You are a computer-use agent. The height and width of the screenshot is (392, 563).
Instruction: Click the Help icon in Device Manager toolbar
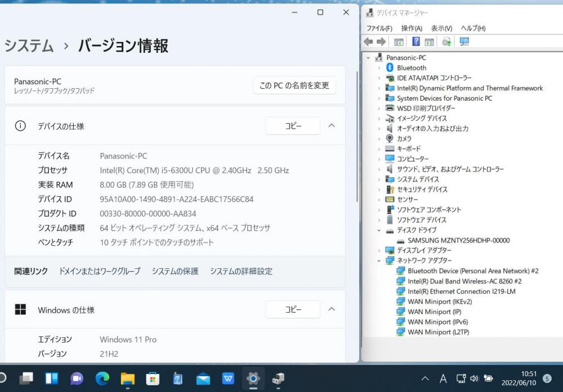pos(416,42)
